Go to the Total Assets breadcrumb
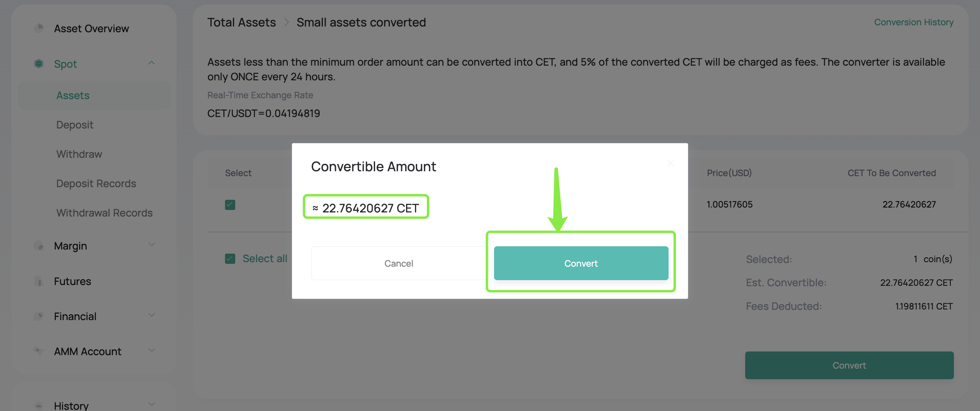Screen dimensions: 980x411 (242, 22)
